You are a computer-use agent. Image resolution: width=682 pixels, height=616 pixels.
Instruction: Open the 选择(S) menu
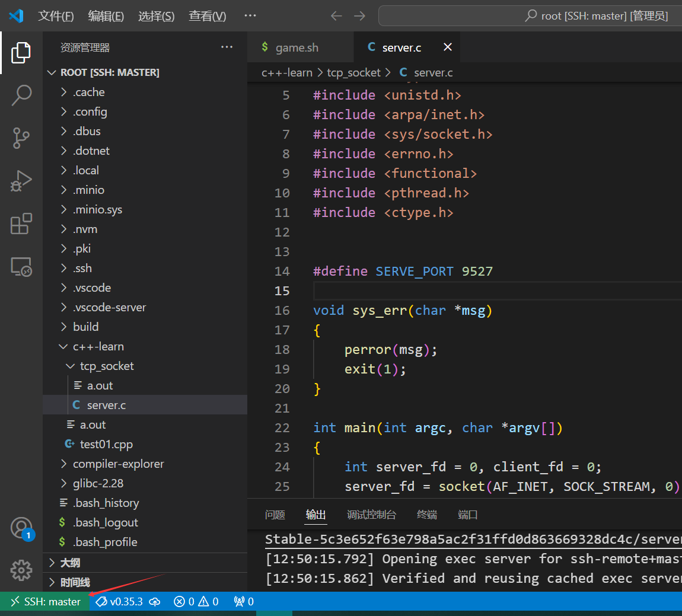[156, 16]
